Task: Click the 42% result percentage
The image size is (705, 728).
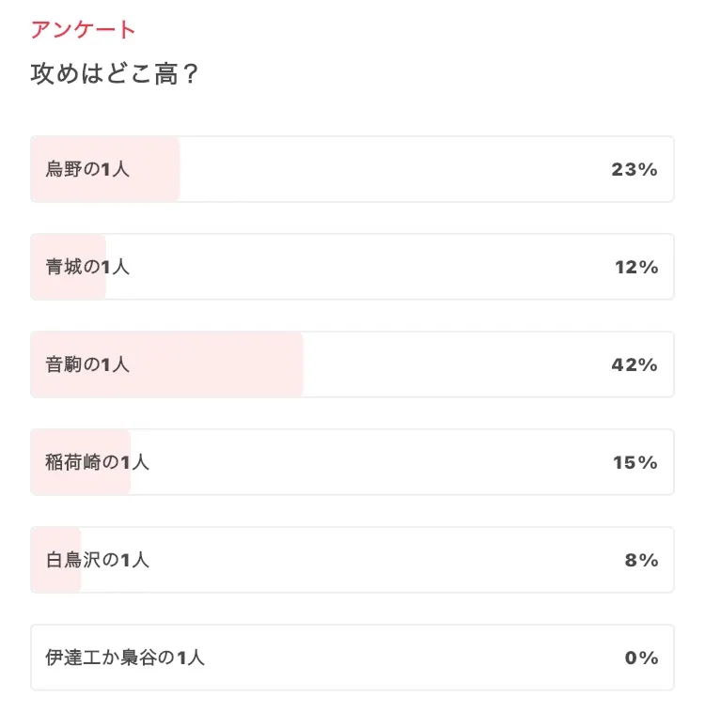Action: 634,365
